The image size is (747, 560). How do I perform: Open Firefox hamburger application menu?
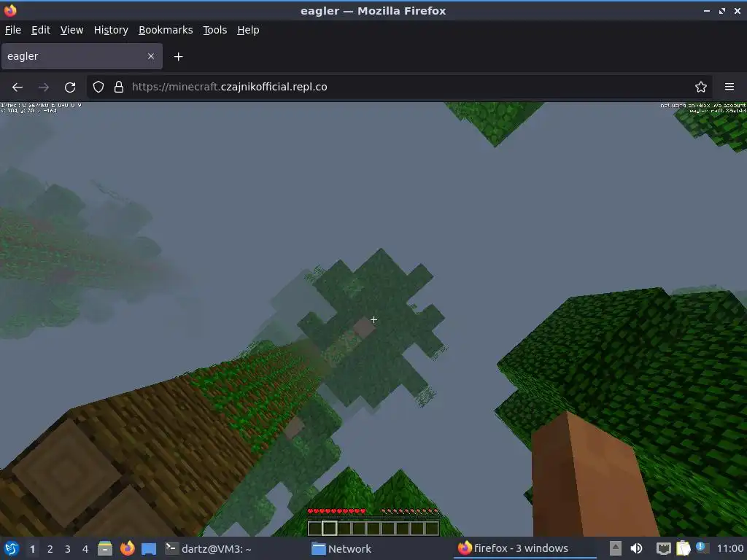click(x=729, y=87)
